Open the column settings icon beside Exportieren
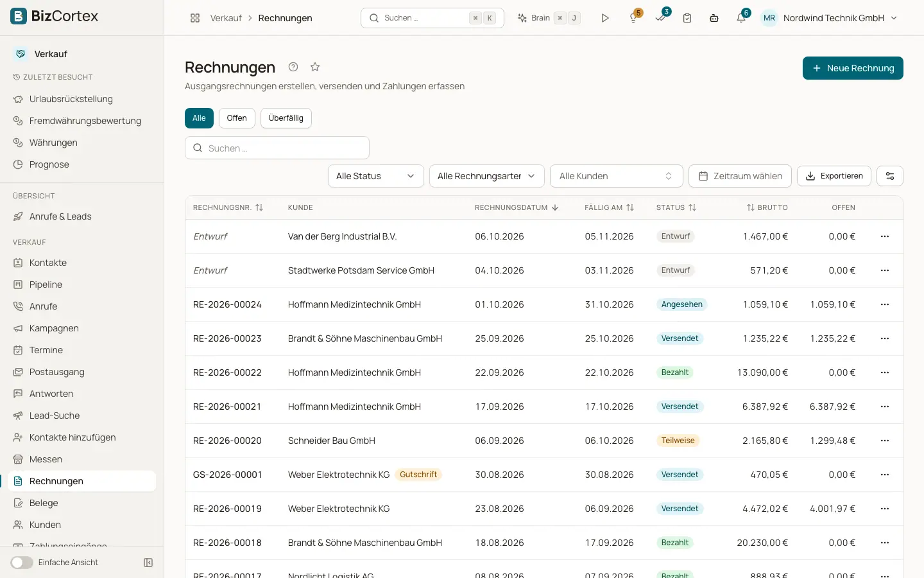 tap(890, 176)
